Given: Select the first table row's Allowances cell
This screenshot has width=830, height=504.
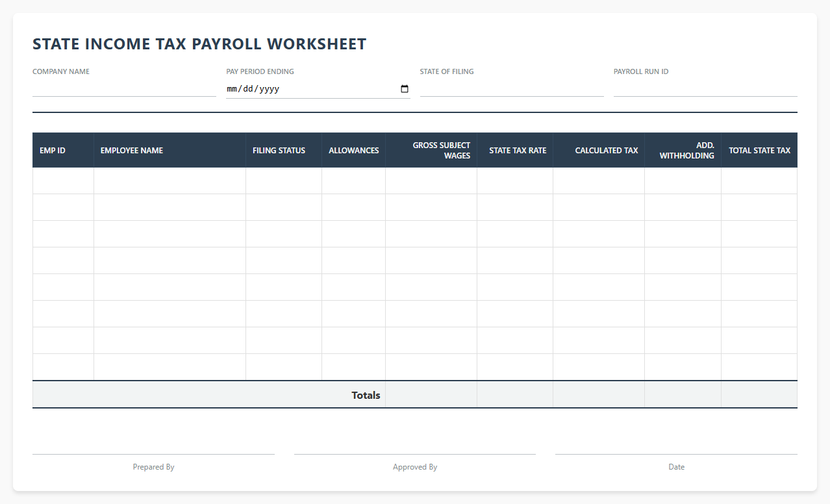Looking at the screenshot, I should tap(353, 181).
